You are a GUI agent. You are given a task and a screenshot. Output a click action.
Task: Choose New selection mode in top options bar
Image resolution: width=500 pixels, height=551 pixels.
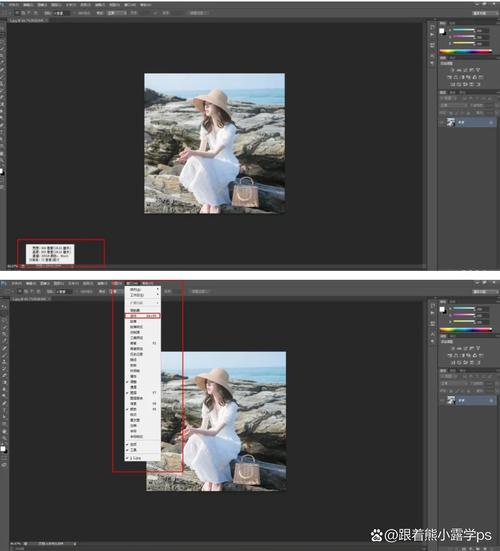(17, 13)
